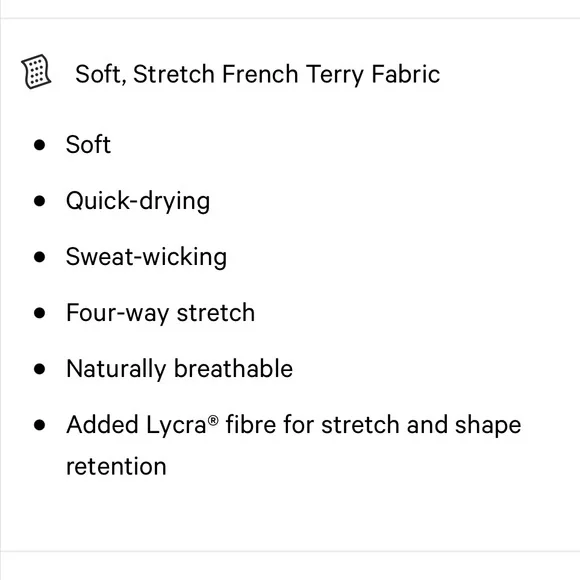Image resolution: width=580 pixels, height=580 pixels.
Task: Click the word retention on the wrapped line
Action: pyautogui.click(x=116, y=466)
